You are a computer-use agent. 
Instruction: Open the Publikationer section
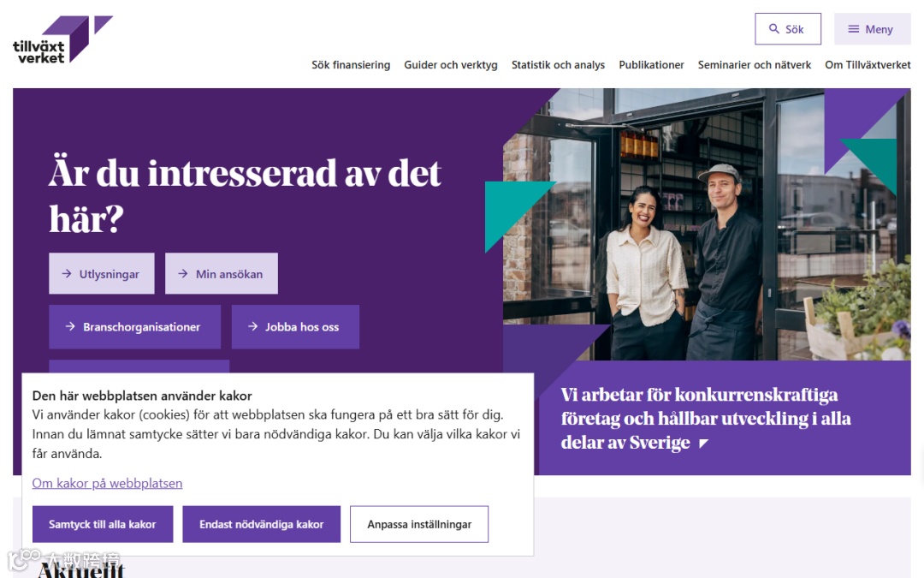point(651,65)
